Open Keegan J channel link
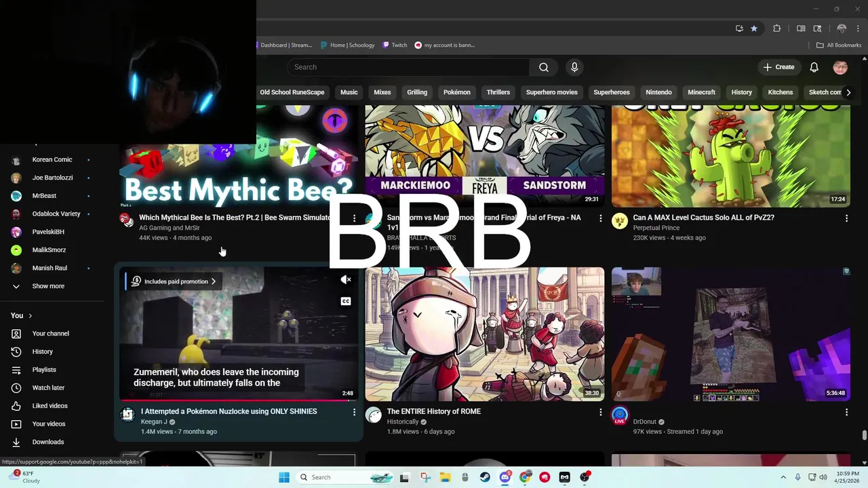Viewport: 868px width, 488px height. point(154,422)
